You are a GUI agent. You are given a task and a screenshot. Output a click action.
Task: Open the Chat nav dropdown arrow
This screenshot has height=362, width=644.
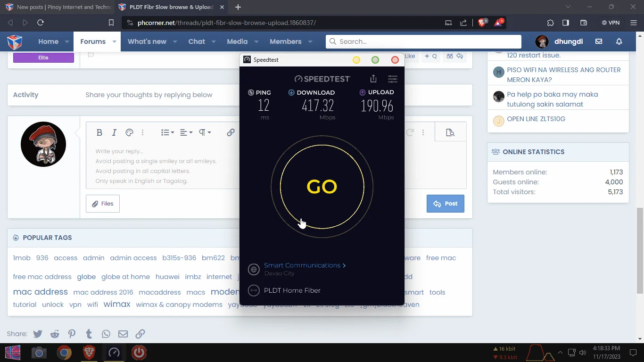point(214,41)
